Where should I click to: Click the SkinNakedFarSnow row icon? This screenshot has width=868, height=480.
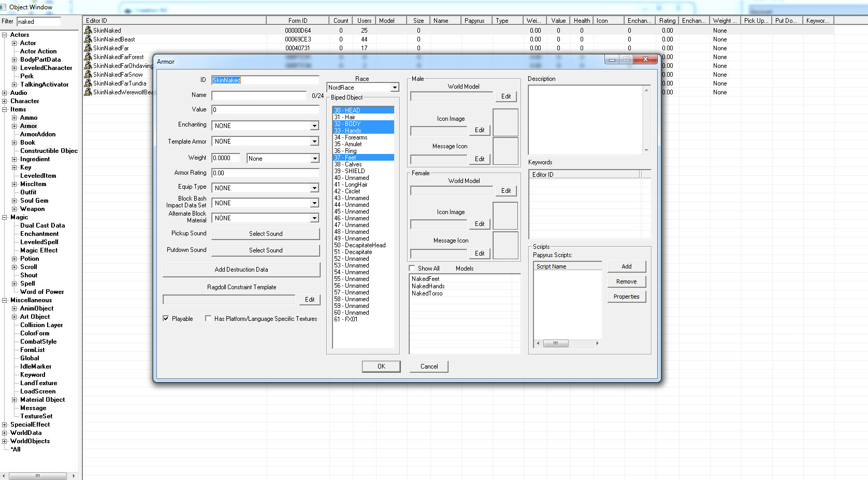point(88,74)
